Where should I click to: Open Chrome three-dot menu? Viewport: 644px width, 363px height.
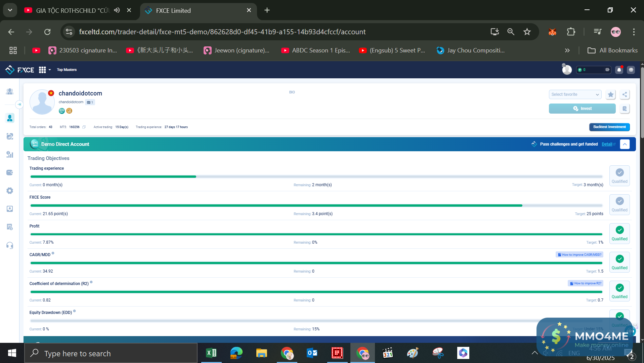(634, 32)
